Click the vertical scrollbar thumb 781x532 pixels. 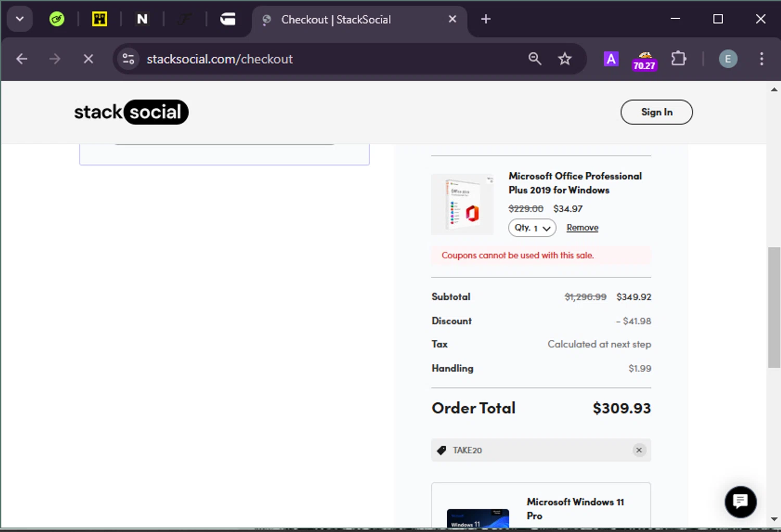click(774, 308)
